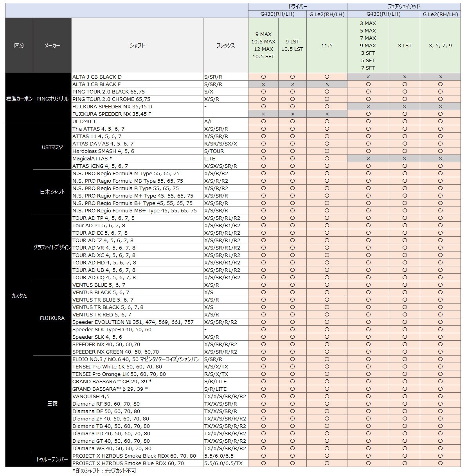Select TOUR AD VR 4, 5, 6, 7, 8
The image size is (466, 476).
[x=104, y=248]
